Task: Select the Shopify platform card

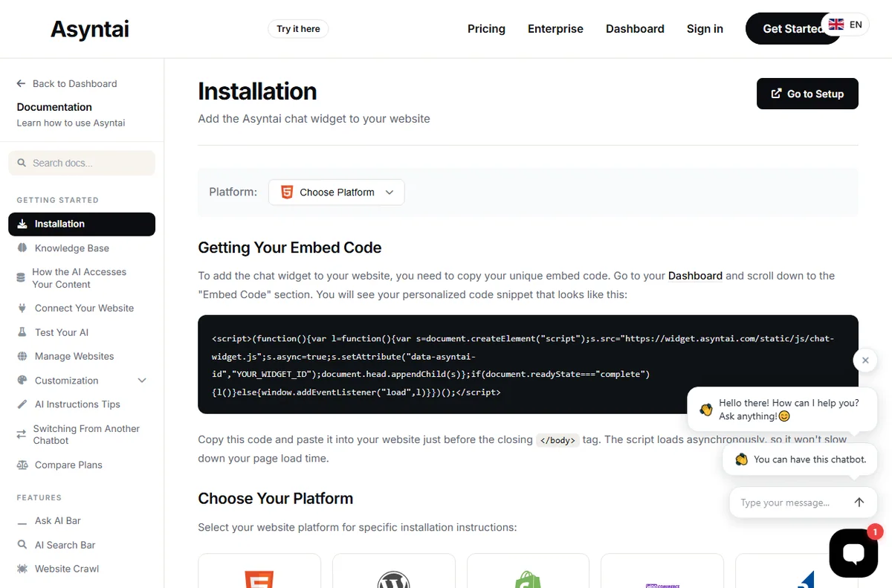Action: [x=528, y=571]
